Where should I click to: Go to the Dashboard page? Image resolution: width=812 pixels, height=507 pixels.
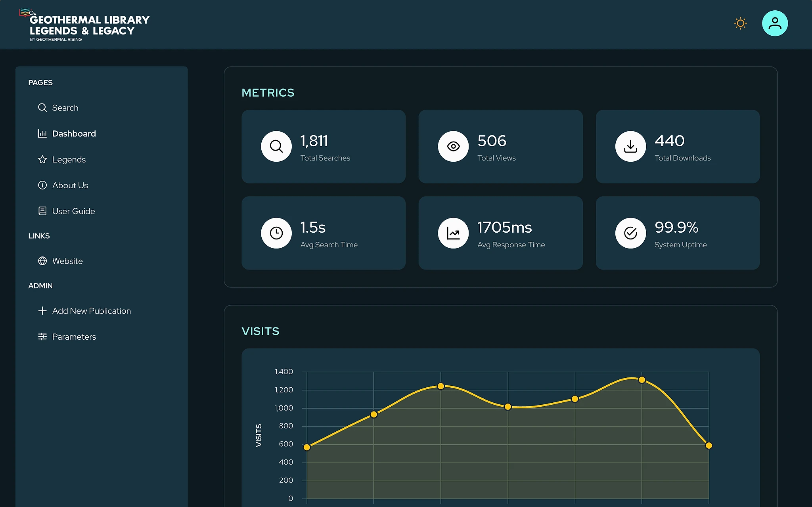[74, 134]
